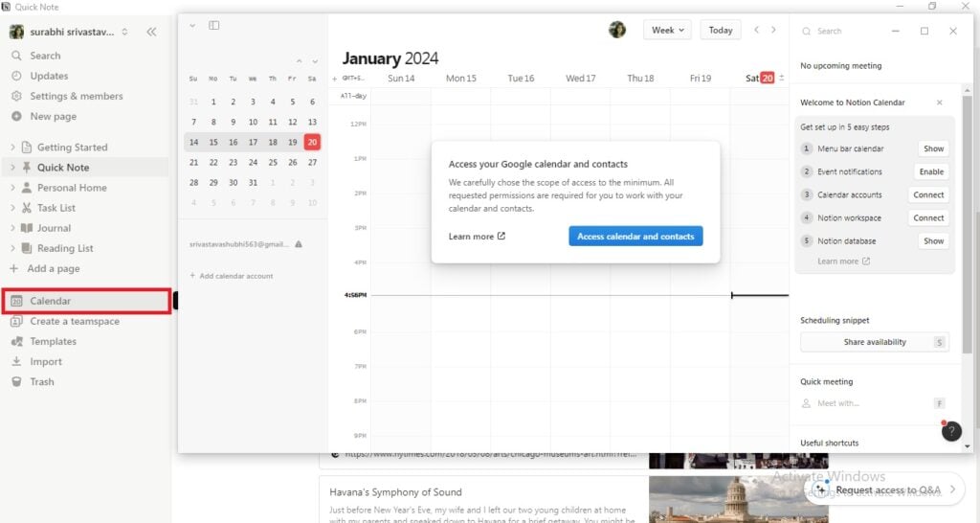The image size is (980, 523).
Task: Expand the Personal Home page tree
Action: point(12,188)
